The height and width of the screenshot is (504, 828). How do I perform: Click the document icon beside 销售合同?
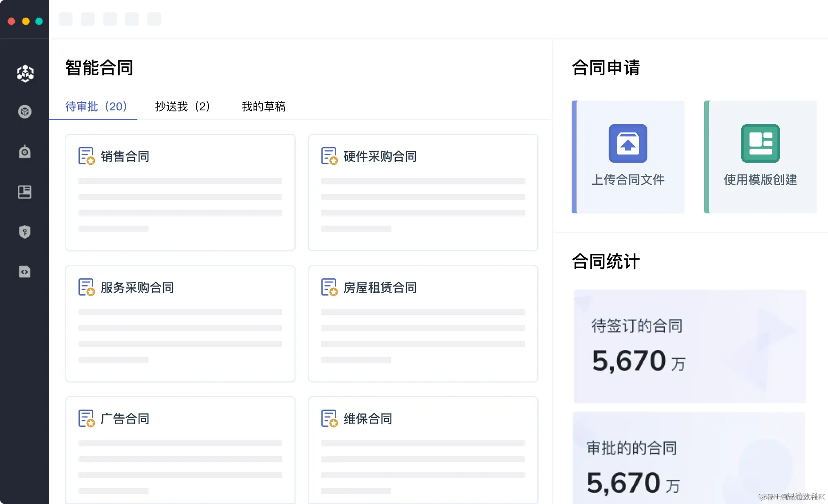(86, 156)
